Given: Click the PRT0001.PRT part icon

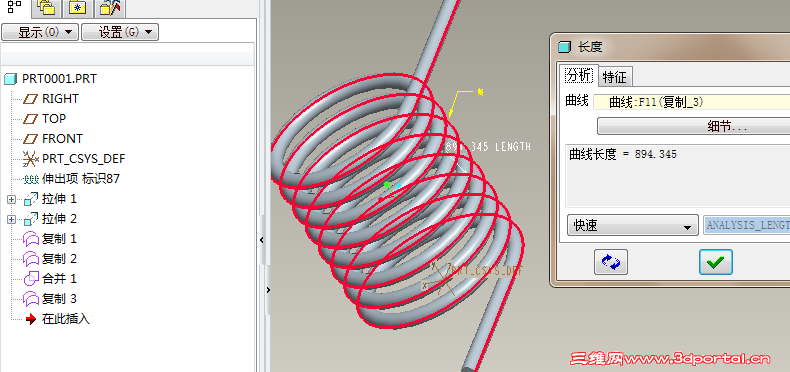Looking at the screenshot, I should pyautogui.click(x=10, y=79).
